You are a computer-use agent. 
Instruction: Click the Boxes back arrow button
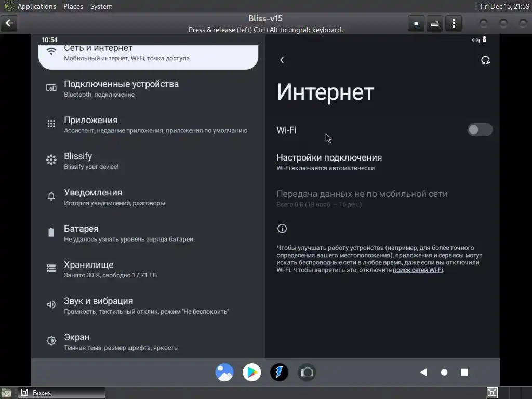click(x=9, y=23)
